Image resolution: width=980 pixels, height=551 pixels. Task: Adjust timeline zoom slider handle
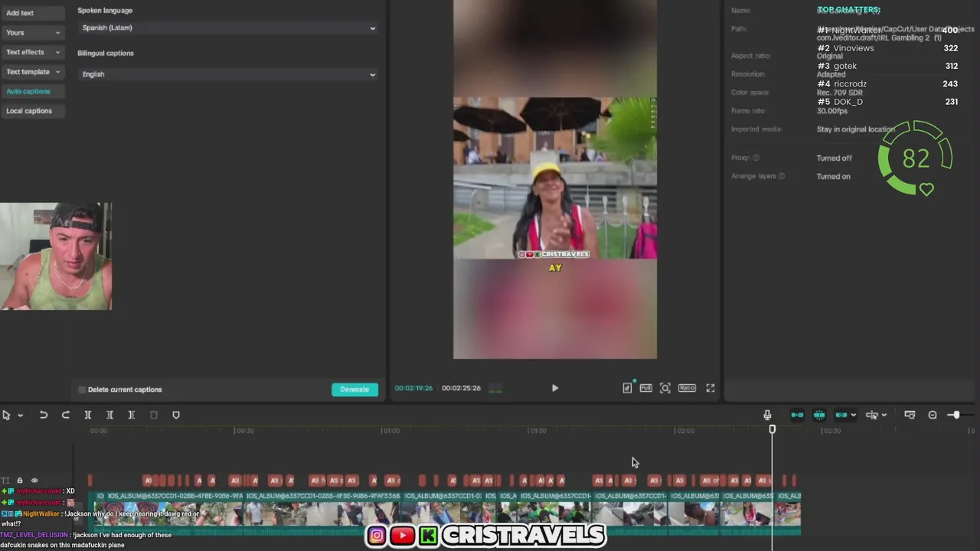click(955, 415)
